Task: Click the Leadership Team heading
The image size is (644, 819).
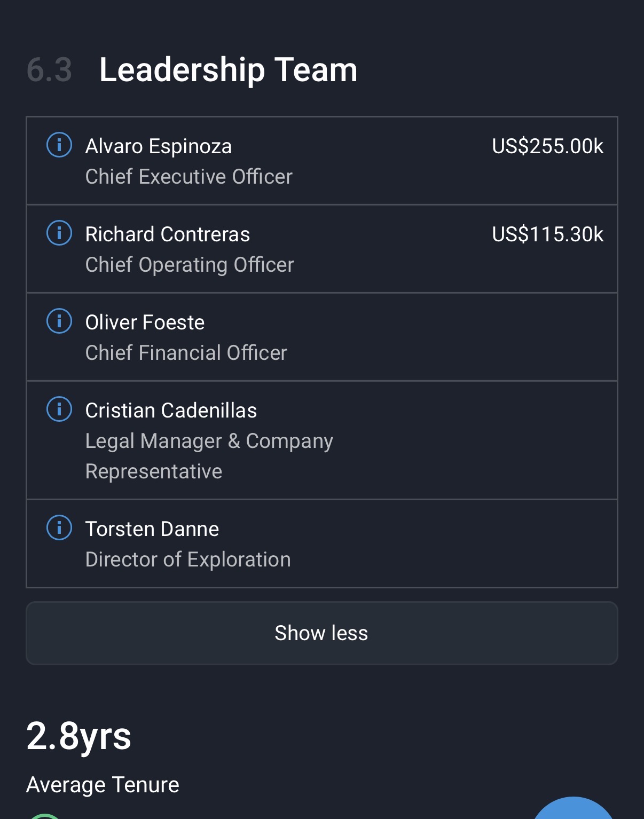Action: tap(228, 70)
